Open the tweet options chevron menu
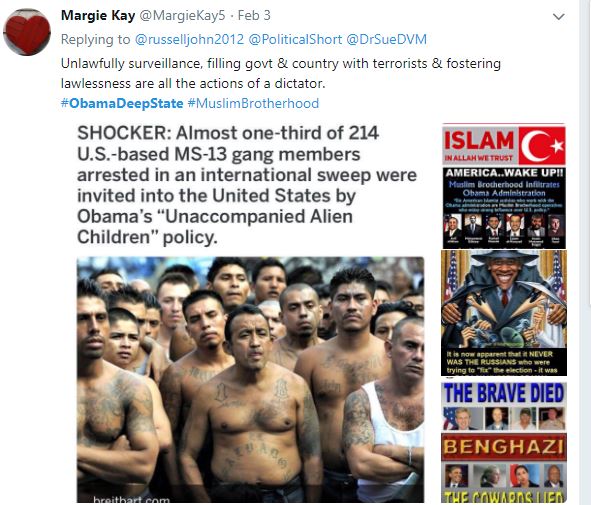This screenshot has width=591, height=505. [558, 17]
